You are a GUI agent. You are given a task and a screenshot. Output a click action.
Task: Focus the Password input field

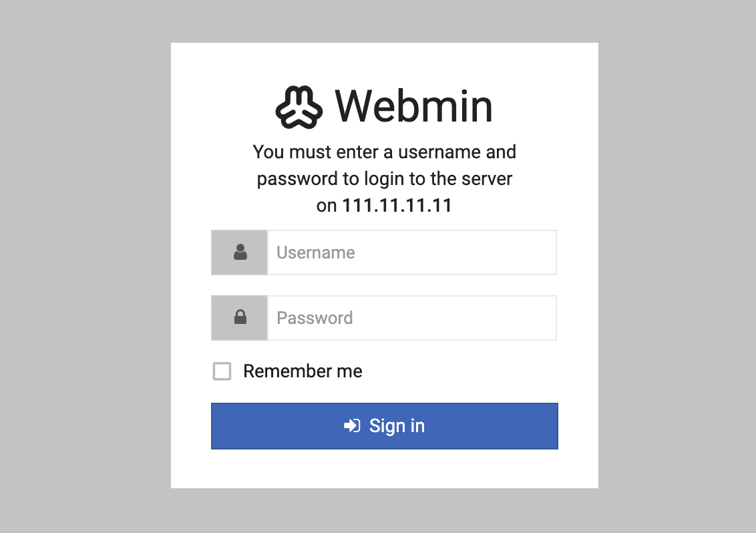tap(411, 318)
